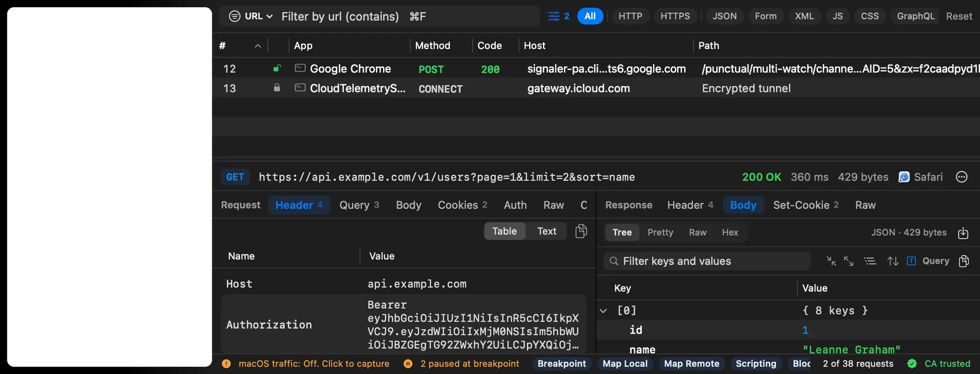980x374 pixels.
Task: Open the request Cookies tab
Action: coord(463,205)
